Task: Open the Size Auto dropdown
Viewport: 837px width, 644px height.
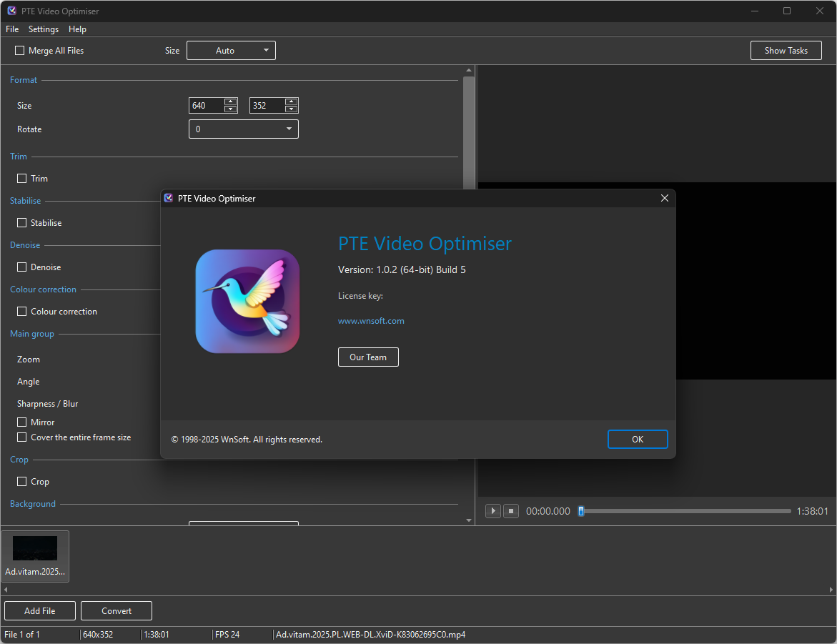Action: (231, 50)
